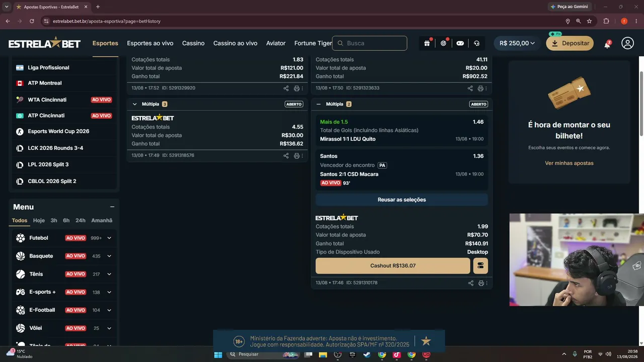The height and width of the screenshot is (362, 644).
Task: Open the Aviator game tab
Action: [x=276, y=43]
